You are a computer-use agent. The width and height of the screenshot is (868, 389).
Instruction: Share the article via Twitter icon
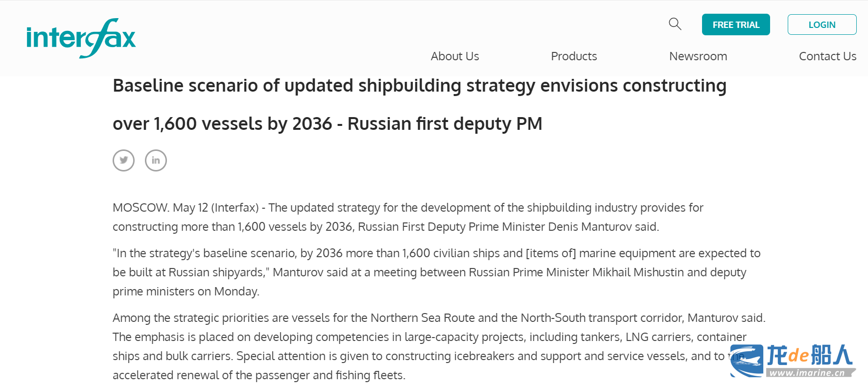(x=123, y=160)
